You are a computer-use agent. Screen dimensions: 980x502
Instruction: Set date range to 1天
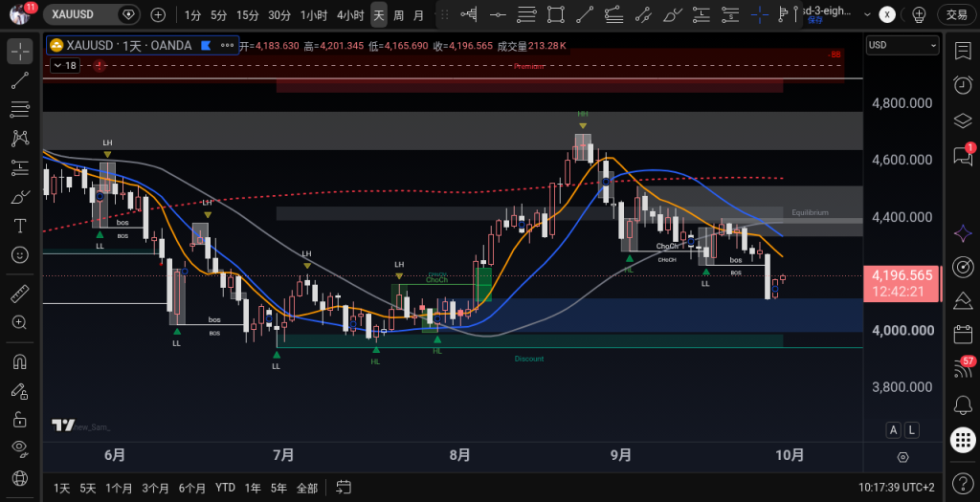click(61, 488)
